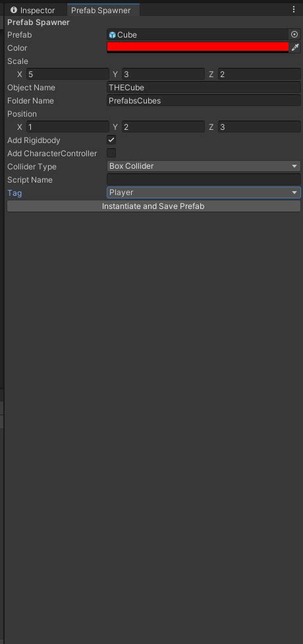Click the Inspector tab info icon
This screenshot has width=303, height=644.
tap(14, 10)
